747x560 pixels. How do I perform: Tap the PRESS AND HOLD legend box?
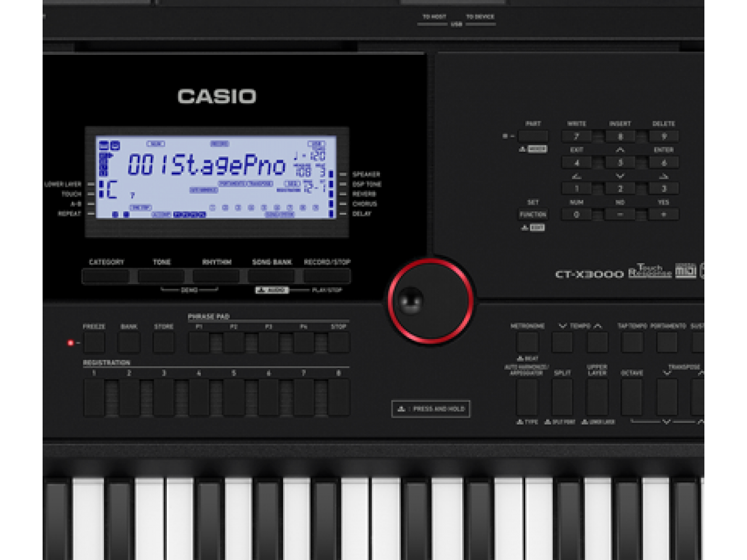pyautogui.click(x=431, y=409)
